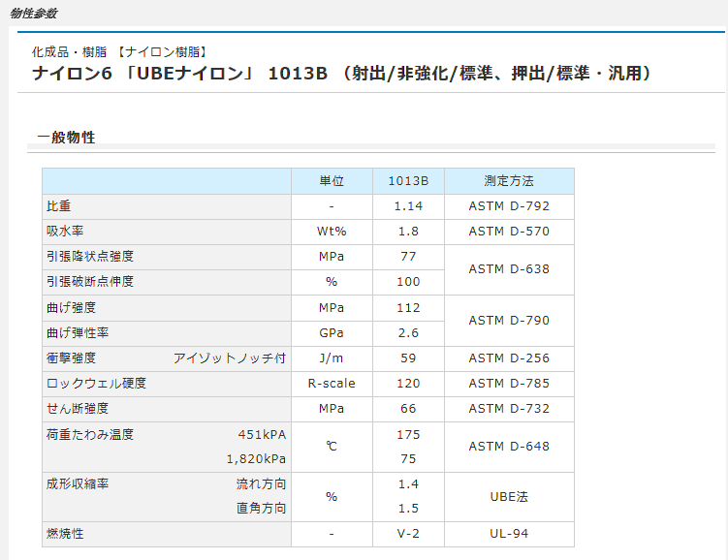Click the 1.14 specific gravity value
This screenshot has height=560, width=728.
click(408, 206)
